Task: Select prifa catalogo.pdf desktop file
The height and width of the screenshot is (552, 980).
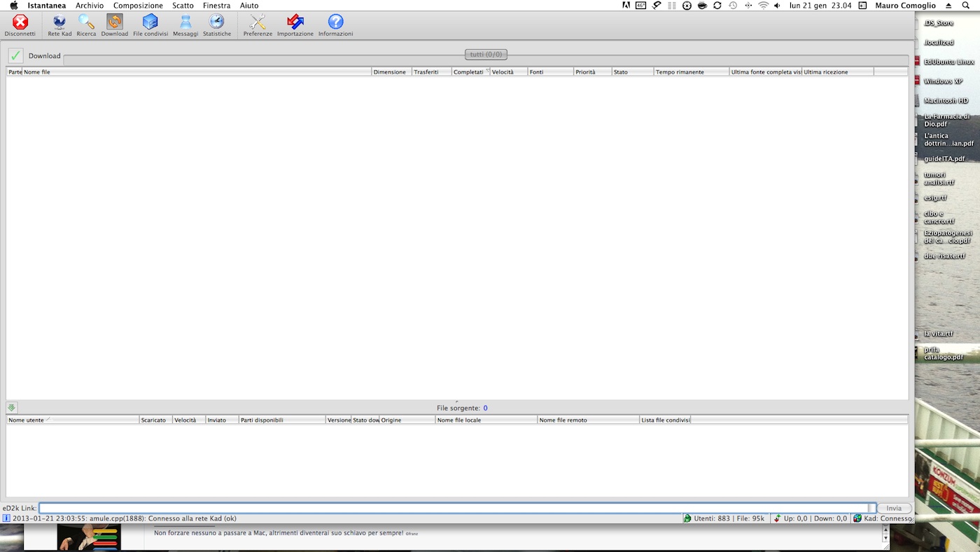Action: click(944, 353)
